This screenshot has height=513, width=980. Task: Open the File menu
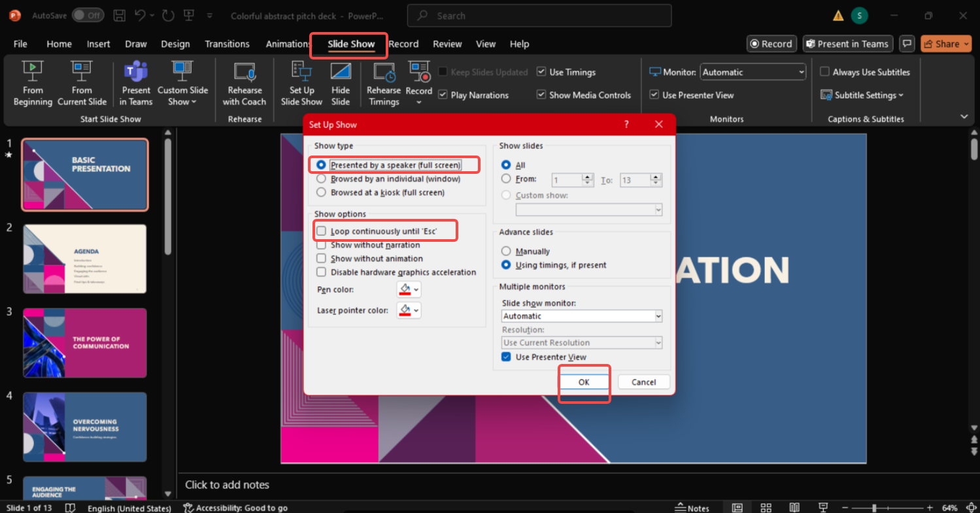tap(20, 44)
